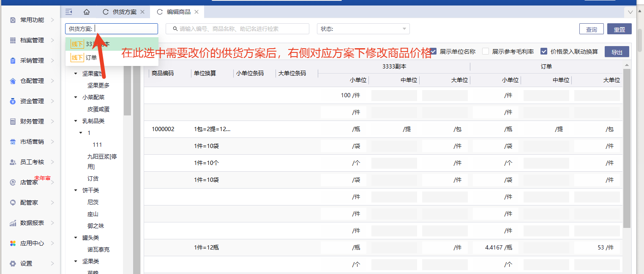This screenshot has width=644, height=274.
Task: Open 采销管理 sidebar icon
Action: pyautogui.click(x=13, y=60)
